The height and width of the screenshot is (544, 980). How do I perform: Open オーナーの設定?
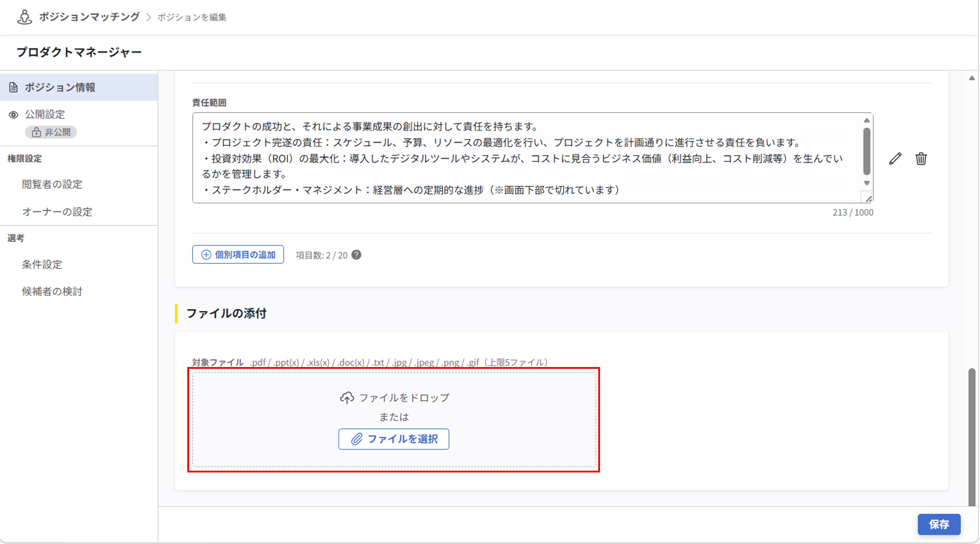pyautogui.click(x=57, y=212)
